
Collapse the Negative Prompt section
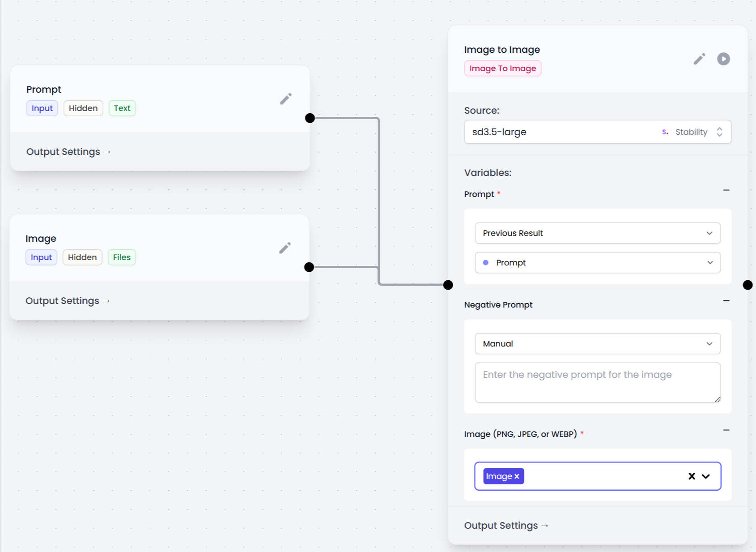726,301
